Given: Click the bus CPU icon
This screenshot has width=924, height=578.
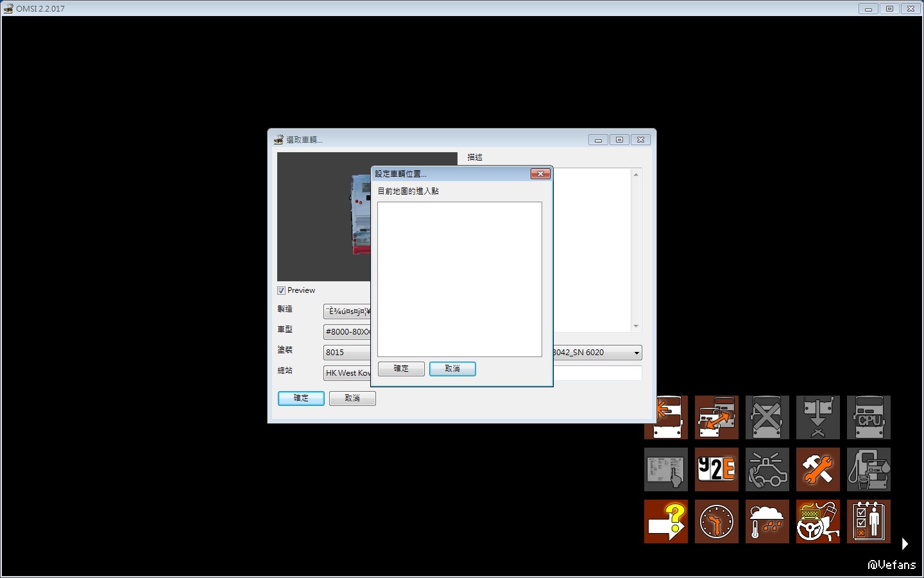Looking at the screenshot, I should 869,417.
